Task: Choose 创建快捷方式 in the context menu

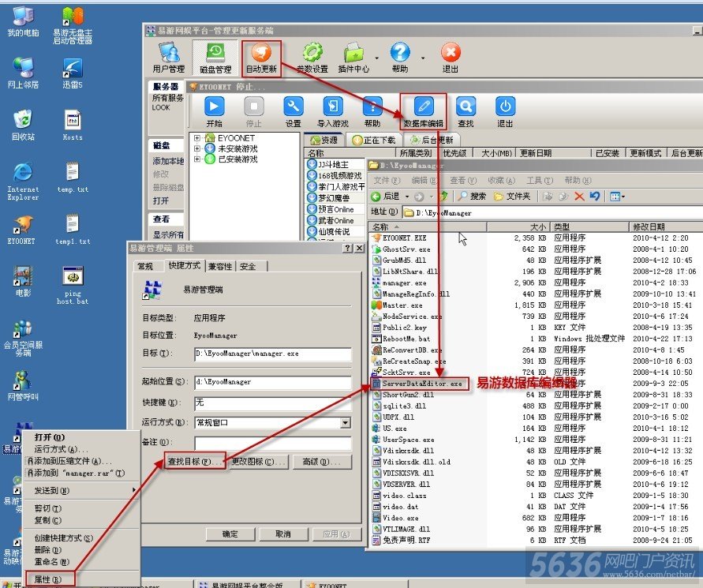Action: click(80, 537)
